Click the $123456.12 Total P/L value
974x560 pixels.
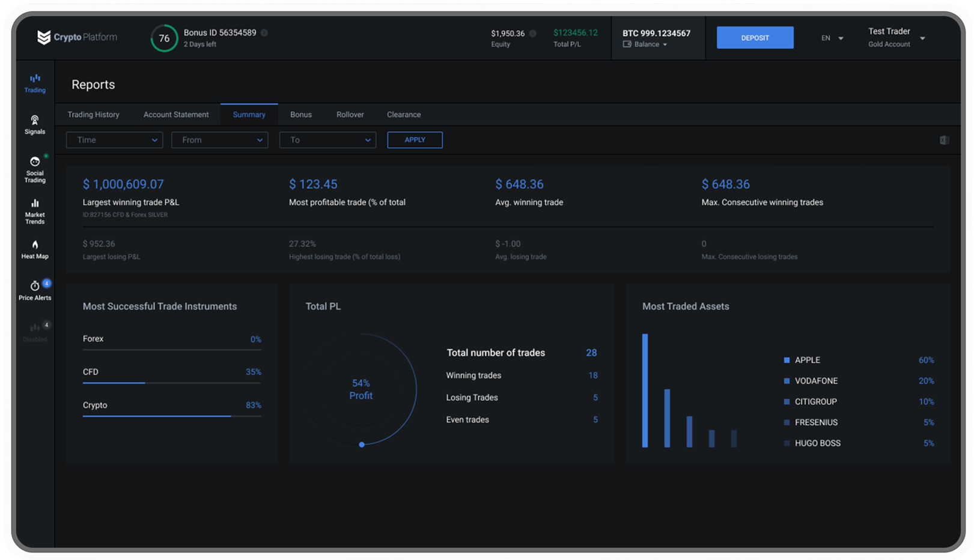576,32
